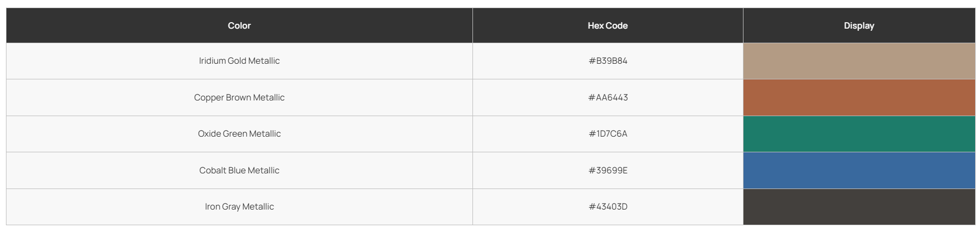Viewport: 980px width, 229px height.
Task: Click the Copper Brown Metallic name cell
Action: pyautogui.click(x=239, y=98)
